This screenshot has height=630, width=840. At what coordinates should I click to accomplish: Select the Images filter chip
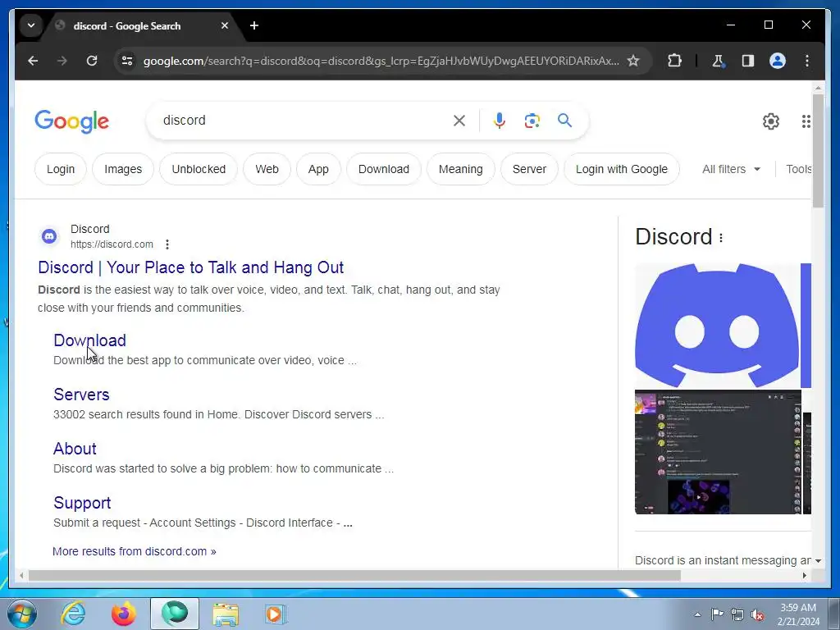click(123, 169)
